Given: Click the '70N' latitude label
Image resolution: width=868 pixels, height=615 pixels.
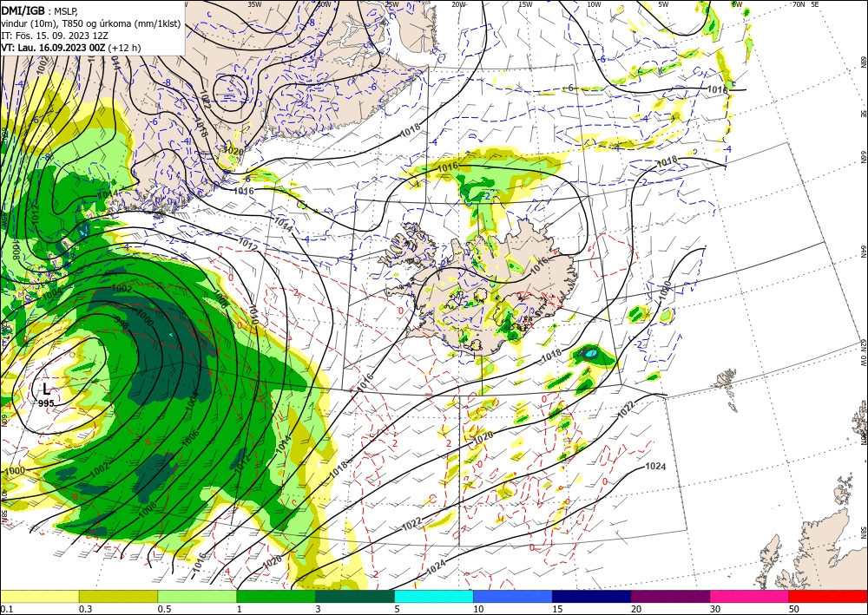Looking at the screenshot, I should (x=799, y=3).
